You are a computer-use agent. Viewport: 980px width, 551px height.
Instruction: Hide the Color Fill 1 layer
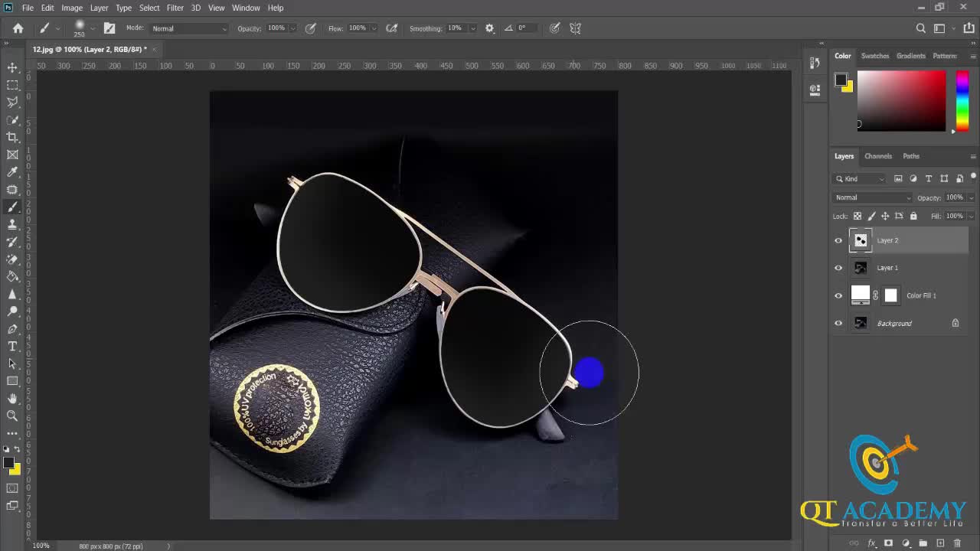click(838, 295)
